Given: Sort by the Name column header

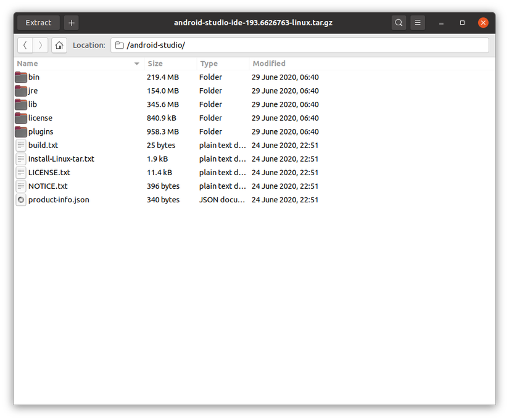Looking at the screenshot, I should [x=79, y=64].
